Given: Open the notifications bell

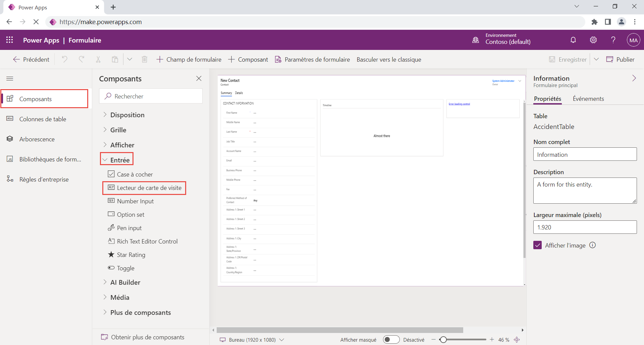Looking at the screenshot, I should [573, 40].
